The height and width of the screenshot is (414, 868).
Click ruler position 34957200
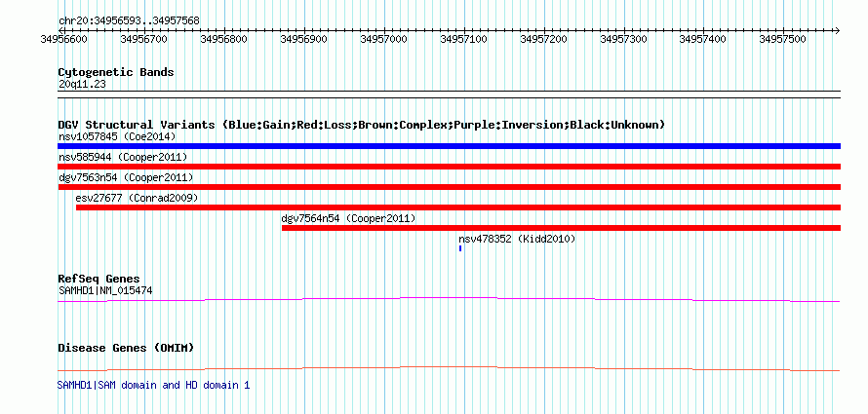click(x=544, y=39)
